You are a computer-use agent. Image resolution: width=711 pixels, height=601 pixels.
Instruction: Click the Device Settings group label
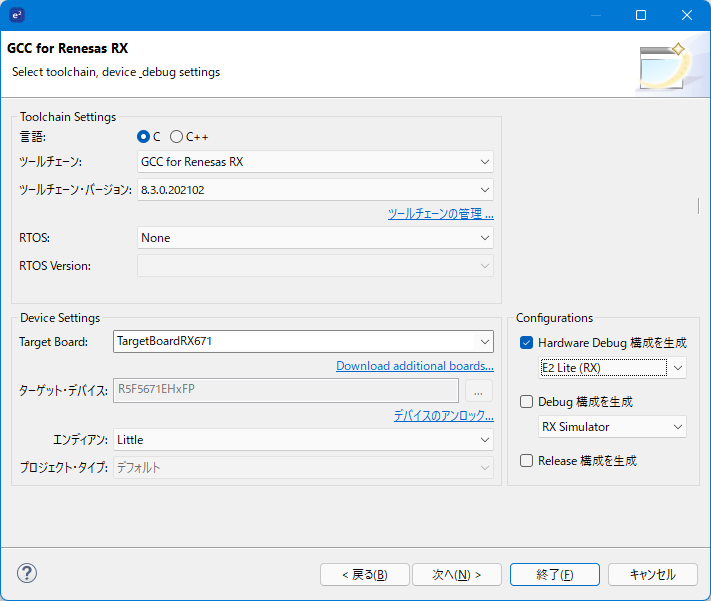pyautogui.click(x=60, y=318)
